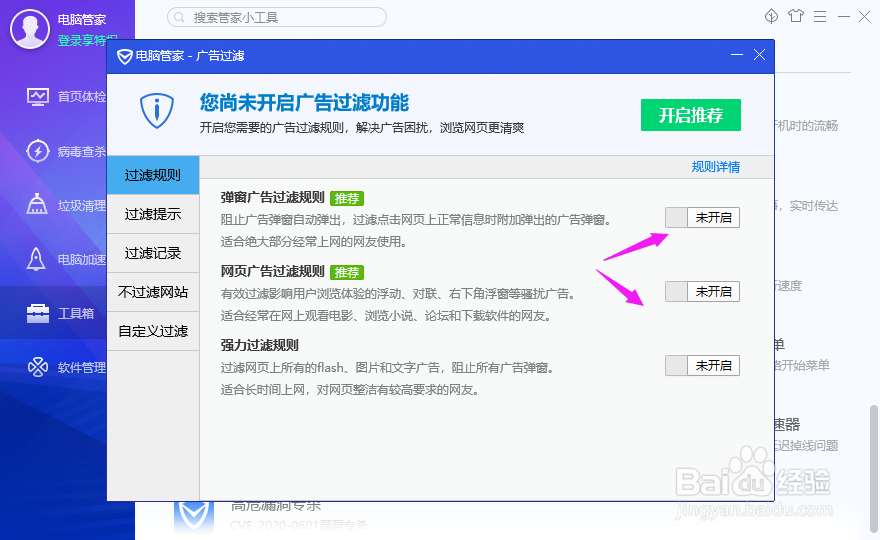This screenshot has height=540, width=880.
Task: Enable the 网页广告过滤规则 toggle
Action: click(702, 291)
